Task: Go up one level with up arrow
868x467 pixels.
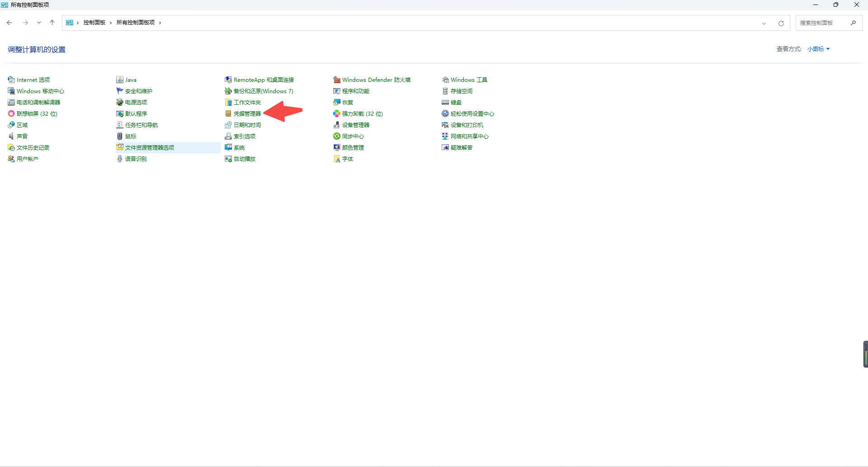Action: (52, 23)
